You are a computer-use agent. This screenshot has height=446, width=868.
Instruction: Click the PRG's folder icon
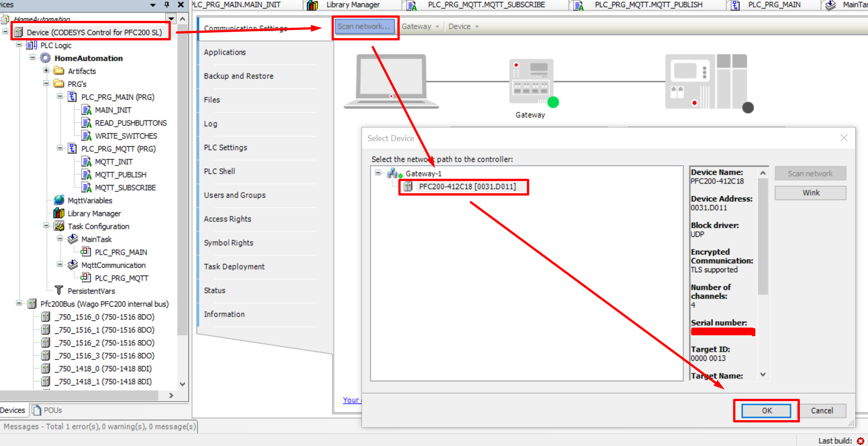pyautogui.click(x=59, y=83)
